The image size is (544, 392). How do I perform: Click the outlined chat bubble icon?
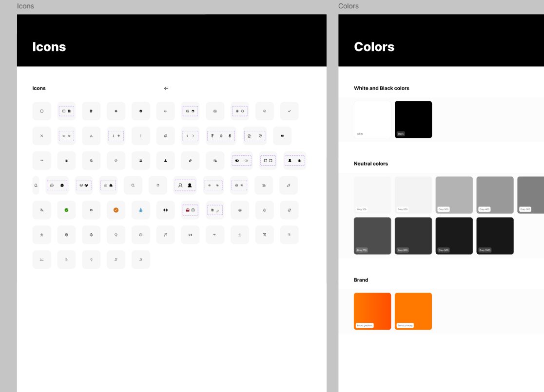(x=52, y=186)
